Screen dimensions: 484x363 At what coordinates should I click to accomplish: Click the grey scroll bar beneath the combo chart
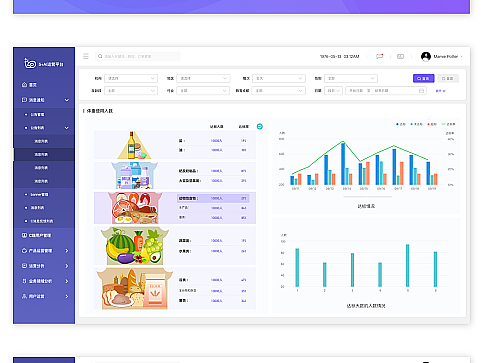point(368,197)
